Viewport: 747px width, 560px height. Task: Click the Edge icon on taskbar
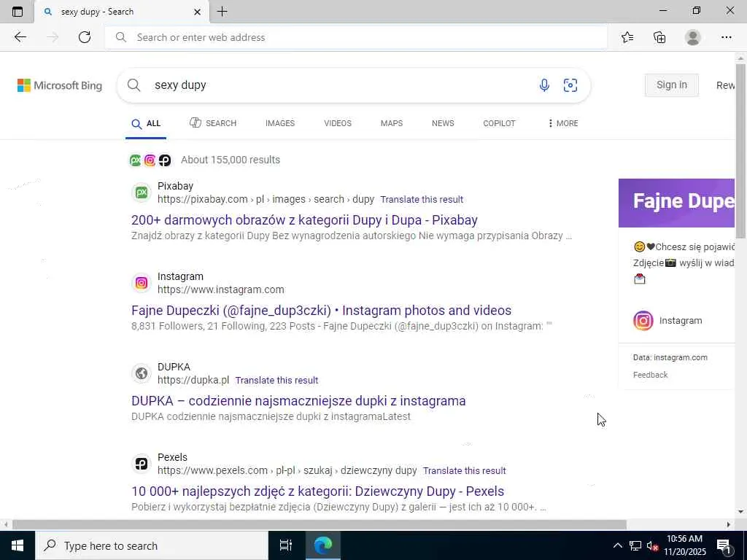coord(323,545)
